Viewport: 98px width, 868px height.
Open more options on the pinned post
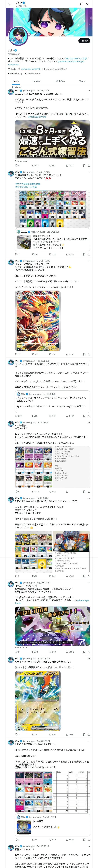89,91
